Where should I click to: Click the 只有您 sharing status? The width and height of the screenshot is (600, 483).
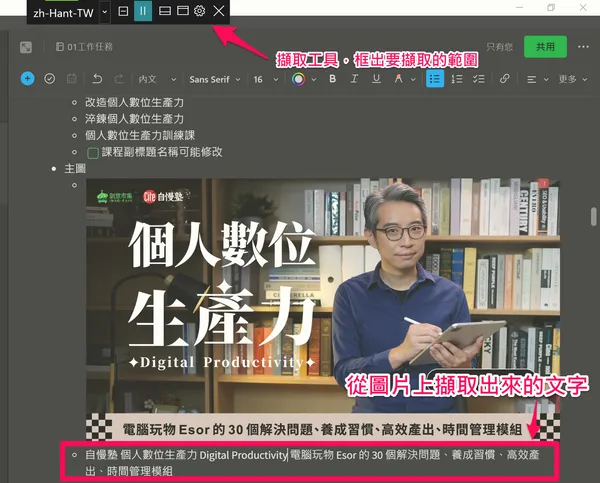(499, 47)
